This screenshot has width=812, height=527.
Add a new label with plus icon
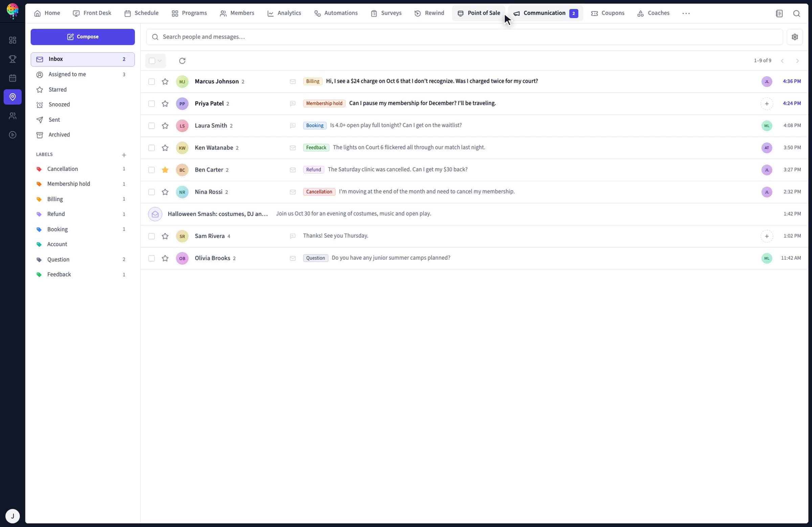[x=124, y=155]
